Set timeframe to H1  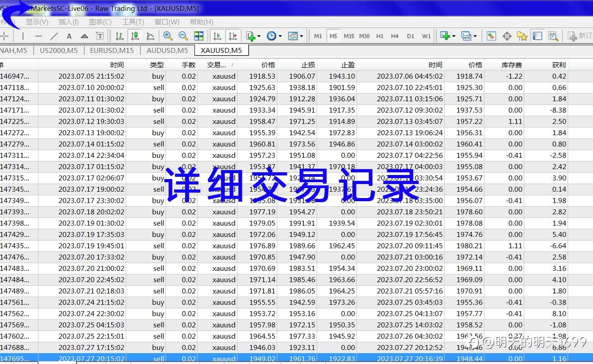click(380, 36)
